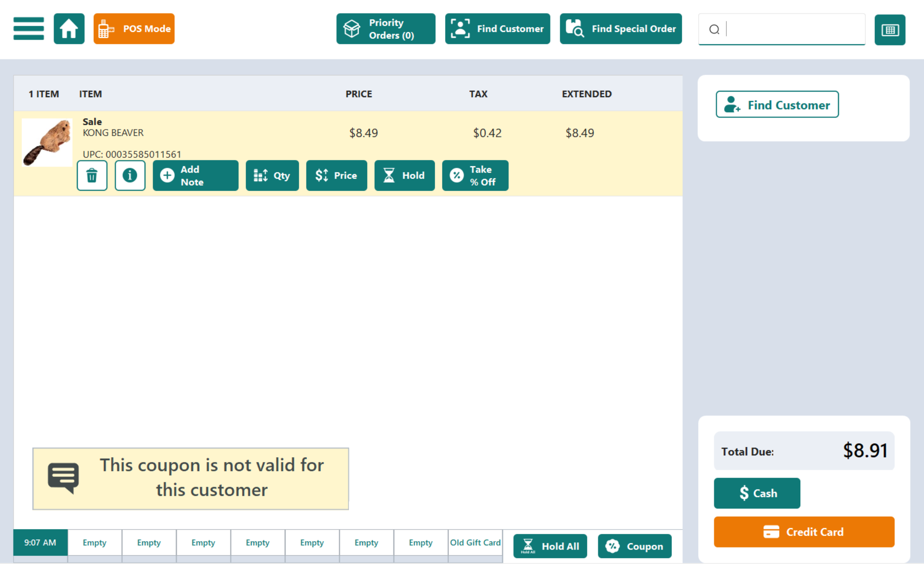Click Find Customer in top toolbar
Image resolution: width=924 pixels, height=564 pixels.
(x=497, y=29)
